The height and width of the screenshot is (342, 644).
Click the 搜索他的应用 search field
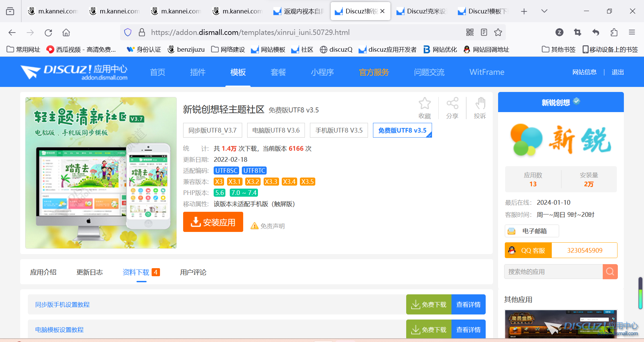[553, 272]
